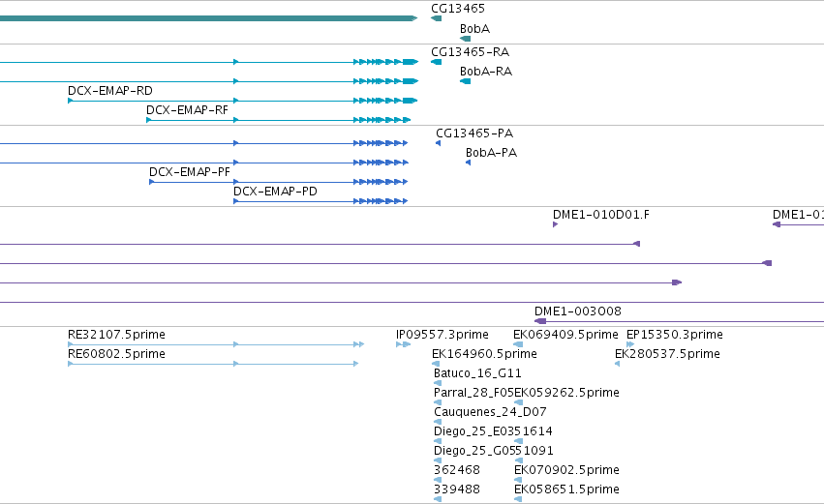This screenshot has height=504, width=824.
Task: Click the partially visible DME1-0 label
Action: click(798, 215)
